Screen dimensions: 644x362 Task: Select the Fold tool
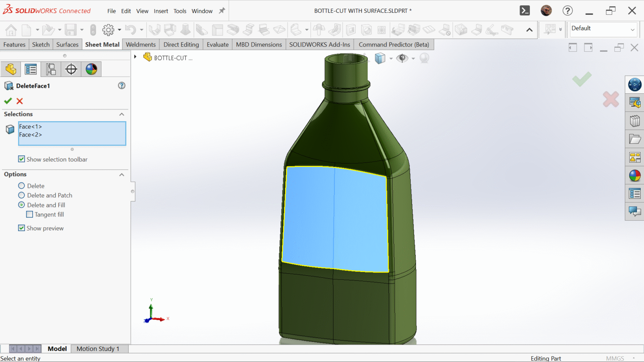(x=414, y=30)
